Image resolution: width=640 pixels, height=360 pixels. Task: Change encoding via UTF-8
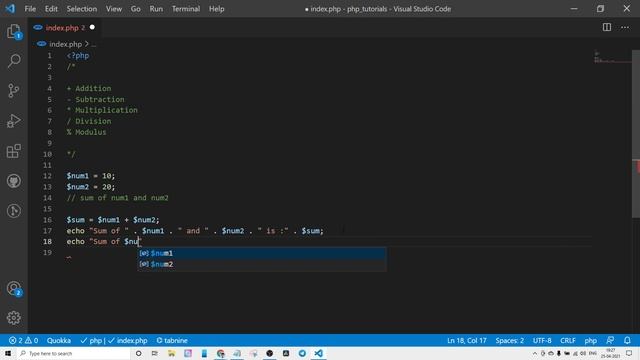pyautogui.click(x=542, y=340)
